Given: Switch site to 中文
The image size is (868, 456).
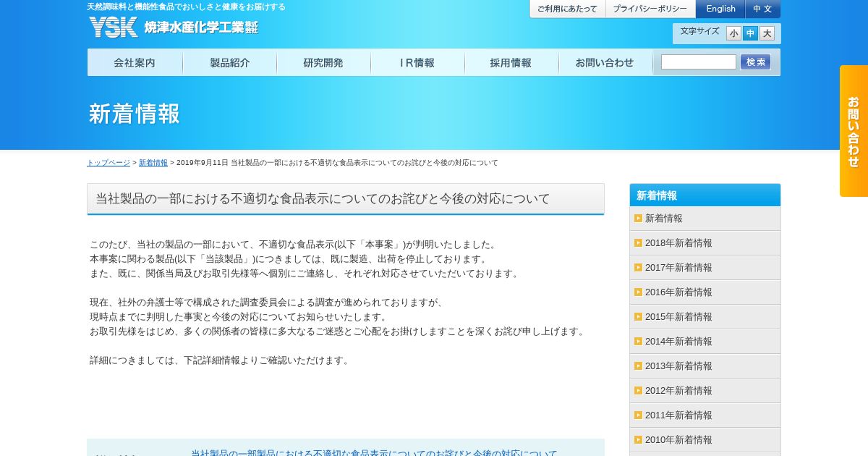Looking at the screenshot, I should (x=762, y=9).
